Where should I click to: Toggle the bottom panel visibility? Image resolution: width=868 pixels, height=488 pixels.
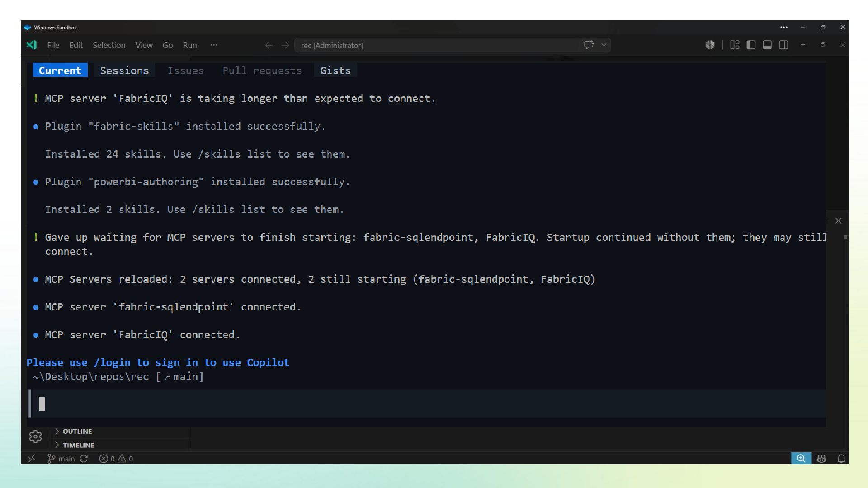coord(767,45)
